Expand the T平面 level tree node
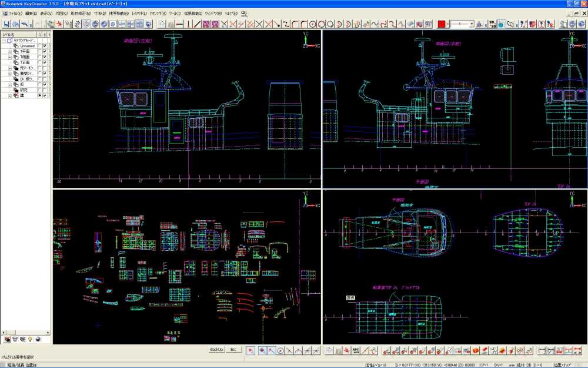 pyautogui.click(x=9, y=51)
